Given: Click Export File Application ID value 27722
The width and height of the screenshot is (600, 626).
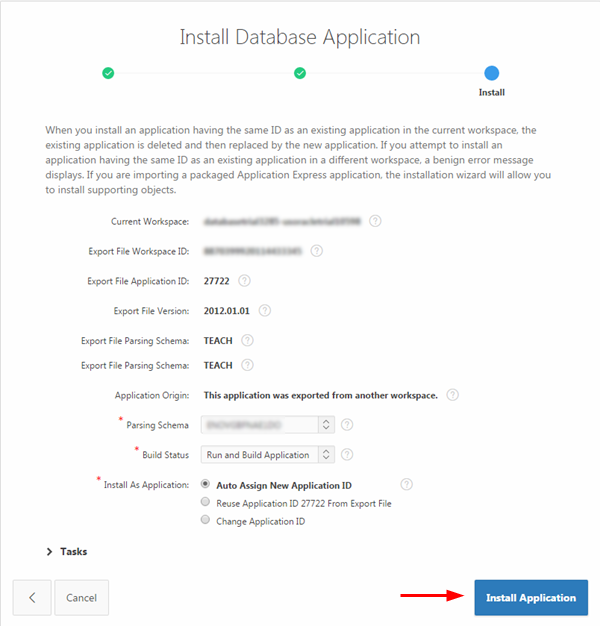Looking at the screenshot, I should tap(216, 281).
